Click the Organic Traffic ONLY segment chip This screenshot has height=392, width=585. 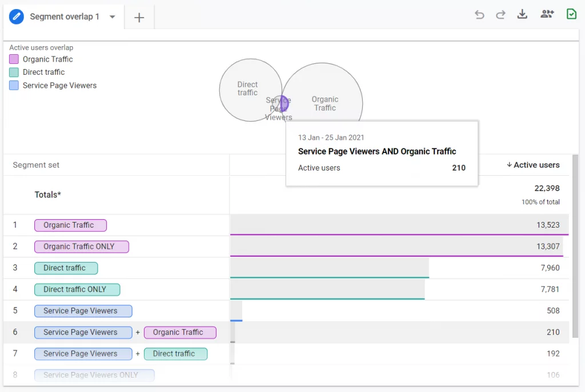pos(82,246)
